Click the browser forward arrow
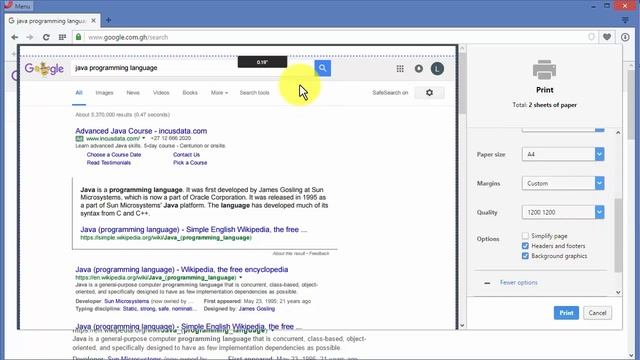The width and height of the screenshot is (640, 360). pos(30,37)
